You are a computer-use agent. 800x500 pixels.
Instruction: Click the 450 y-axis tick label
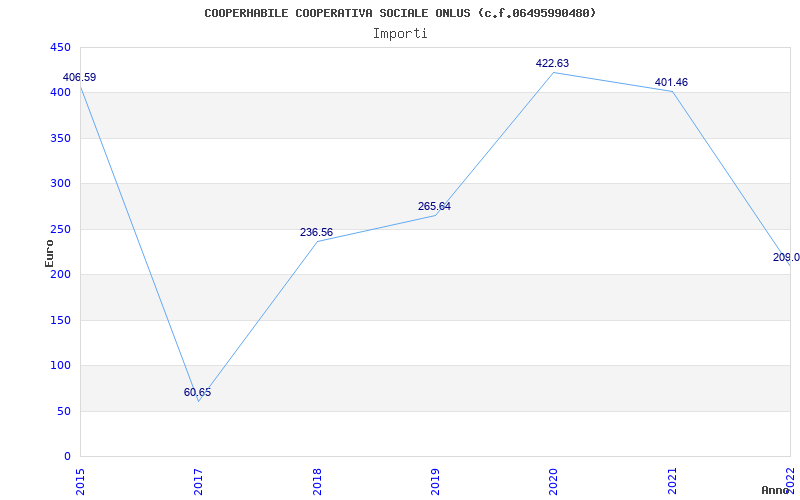click(x=60, y=48)
